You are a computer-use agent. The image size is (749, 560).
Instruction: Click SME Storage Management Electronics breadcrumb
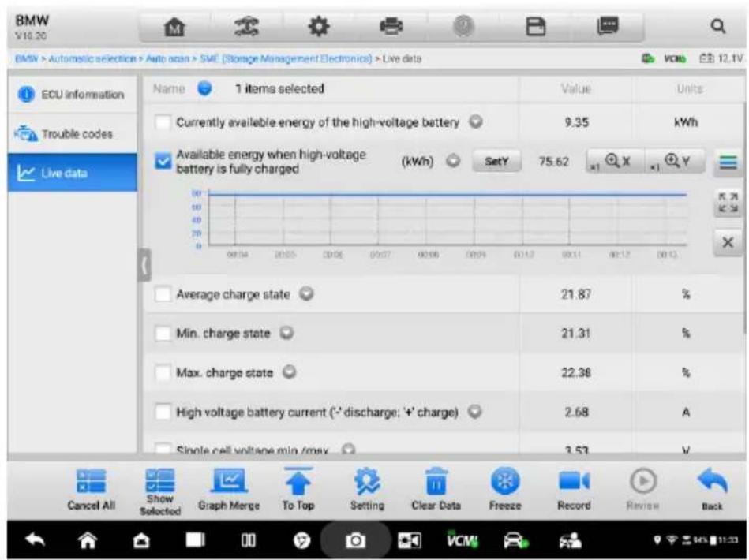click(x=286, y=58)
